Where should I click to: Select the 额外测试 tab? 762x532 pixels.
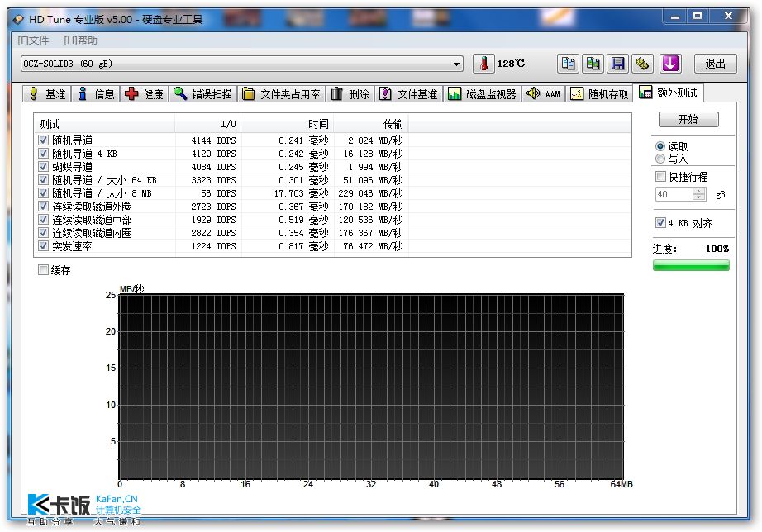(669, 93)
